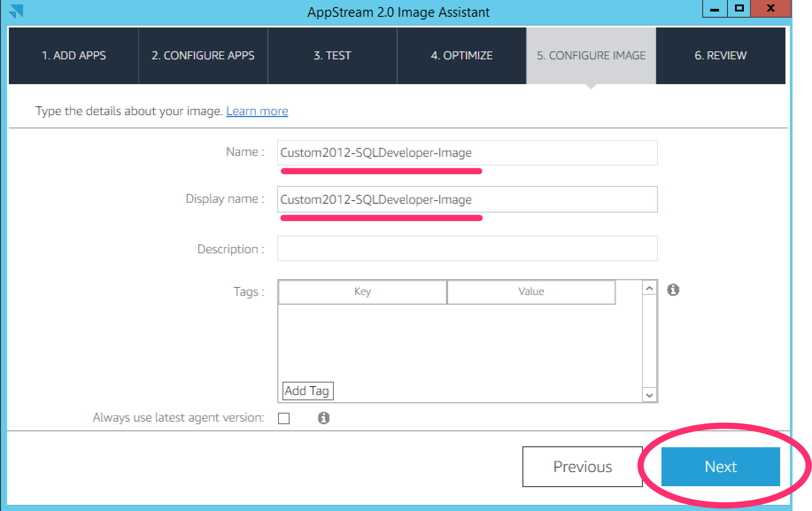Viewport: 812px width, 511px height.
Task: Focus the Name input field
Action: click(467, 153)
